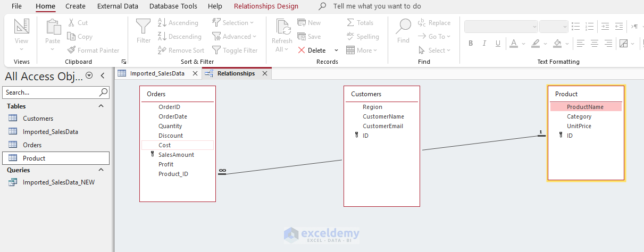Image resolution: width=644 pixels, height=252 pixels.
Task: Open the File menu
Action: 16,6
